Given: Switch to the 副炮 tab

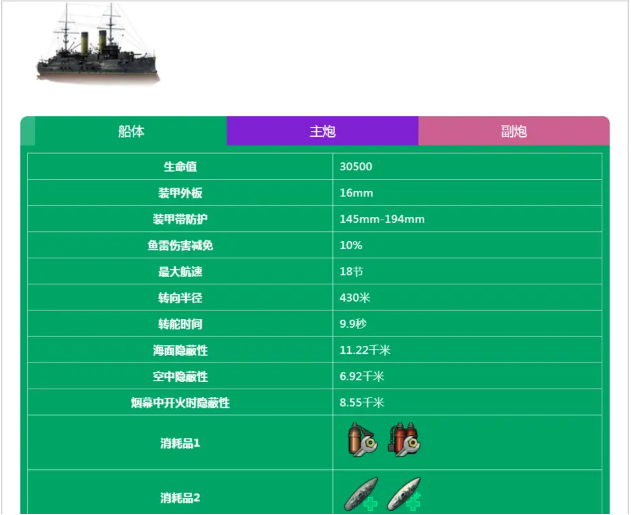Looking at the screenshot, I should coord(514,131).
